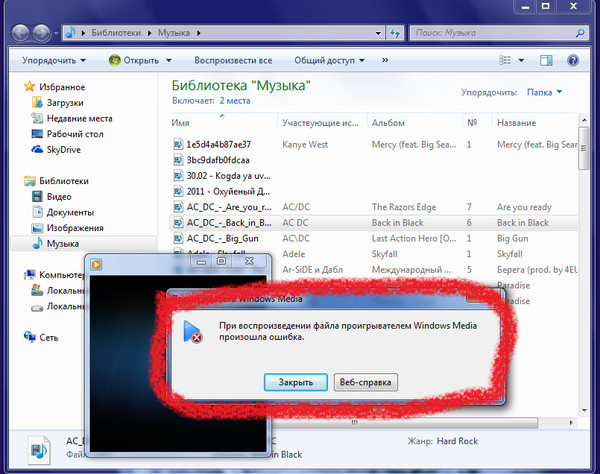The image size is (600, 474).
Task: Click in the Поиск: Музыка search field
Action: click(494, 33)
